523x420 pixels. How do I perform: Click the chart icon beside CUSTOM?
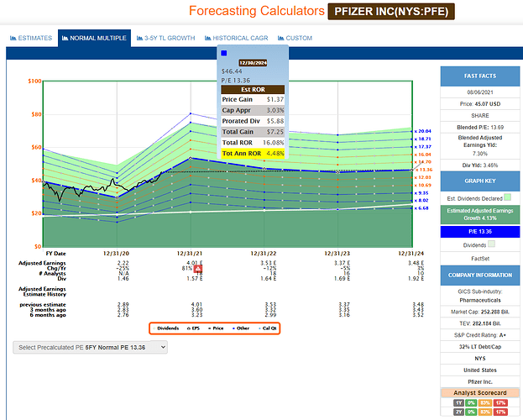pyautogui.click(x=281, y=38)
